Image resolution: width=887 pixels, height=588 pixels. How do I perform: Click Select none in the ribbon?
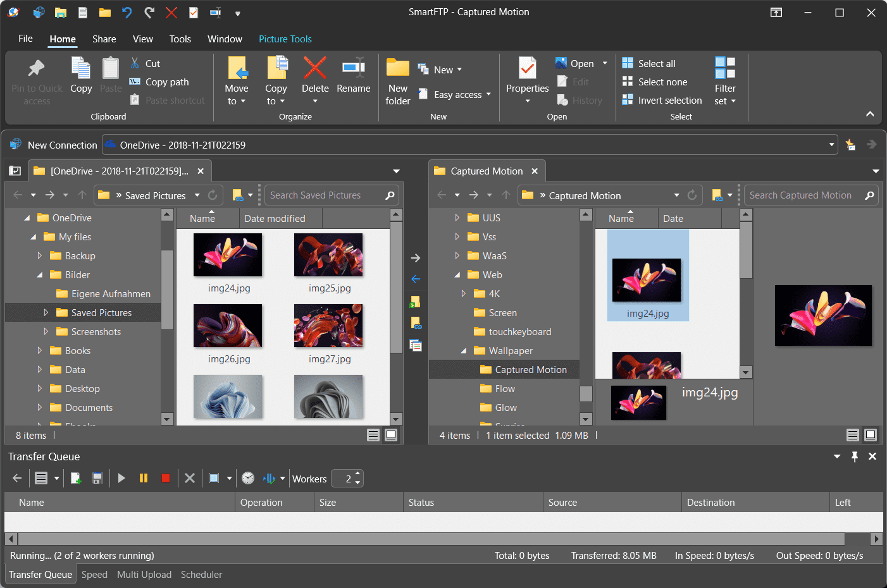tap(655, 82)
